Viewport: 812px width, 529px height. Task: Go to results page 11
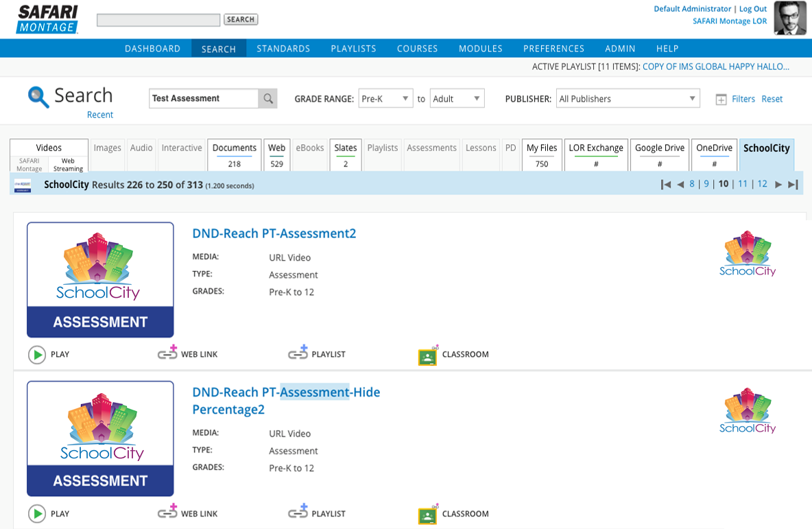[743, 184]
